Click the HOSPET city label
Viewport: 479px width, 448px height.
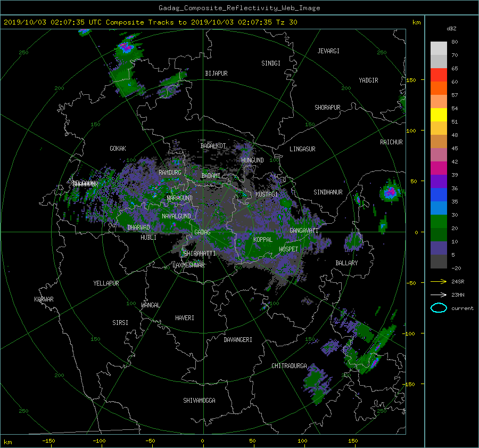tap(288, 249)
